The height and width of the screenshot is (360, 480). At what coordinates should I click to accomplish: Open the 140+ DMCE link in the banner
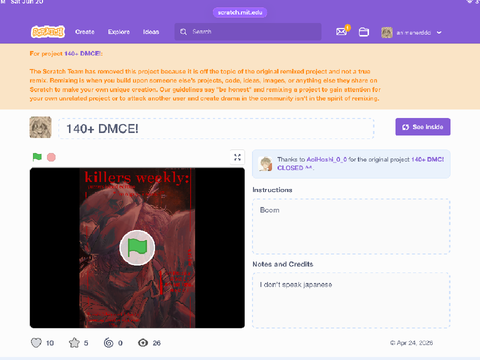83,54
